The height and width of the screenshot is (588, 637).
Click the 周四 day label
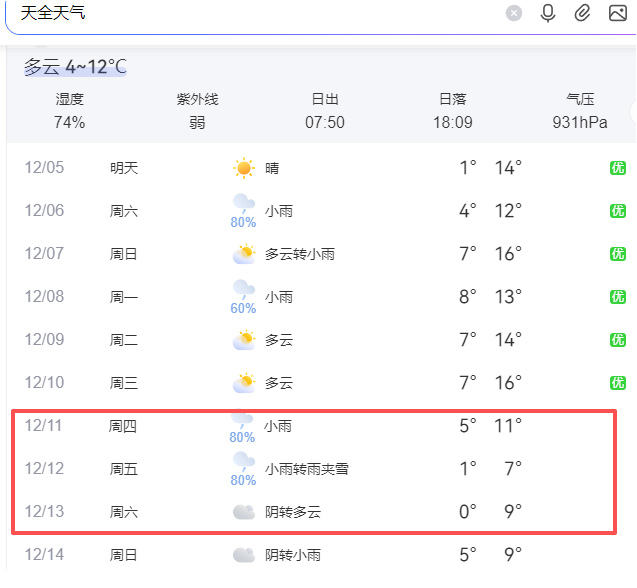click(x=123, y=426)
